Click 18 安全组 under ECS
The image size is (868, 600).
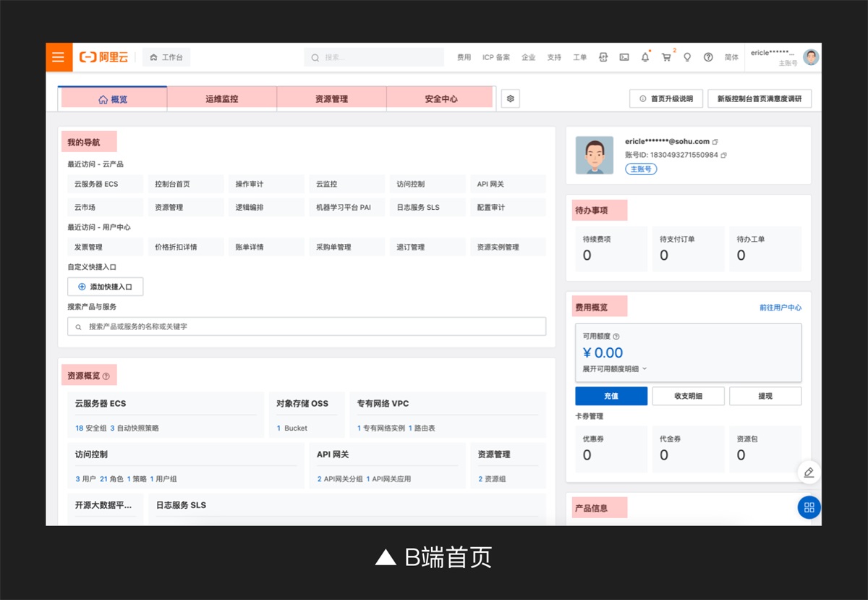click(91, 428)
